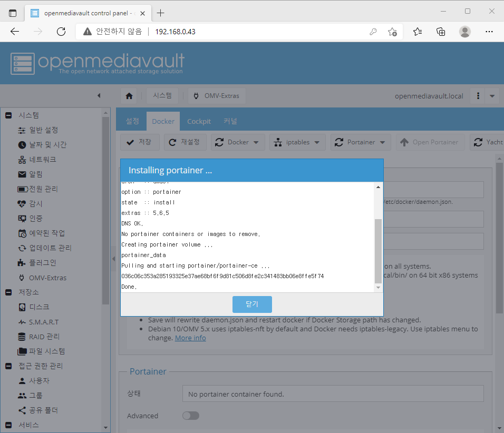Open the user menu dropdown arrow
The height and width of the screenshot is (433, 504).
click(x=492, y=96)
